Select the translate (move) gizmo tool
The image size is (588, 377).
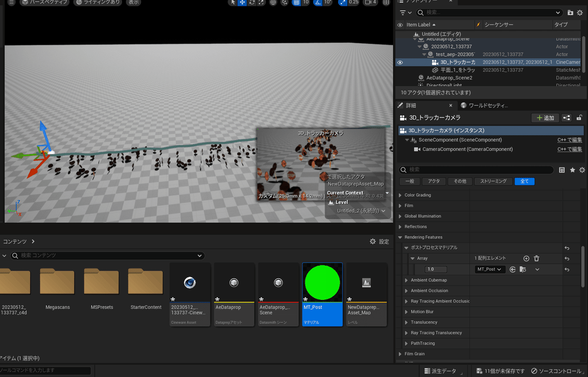coord(242,2)
